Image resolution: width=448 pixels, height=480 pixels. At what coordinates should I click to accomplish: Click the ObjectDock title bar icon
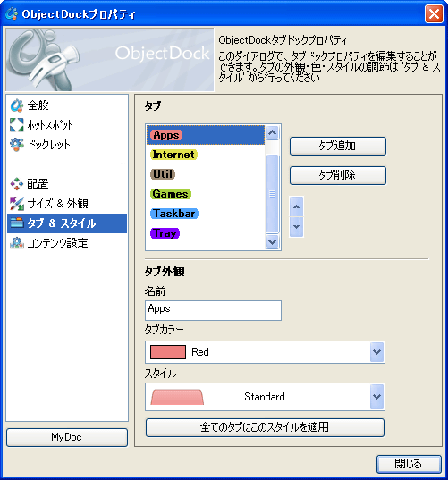click(x=12, y=13)
